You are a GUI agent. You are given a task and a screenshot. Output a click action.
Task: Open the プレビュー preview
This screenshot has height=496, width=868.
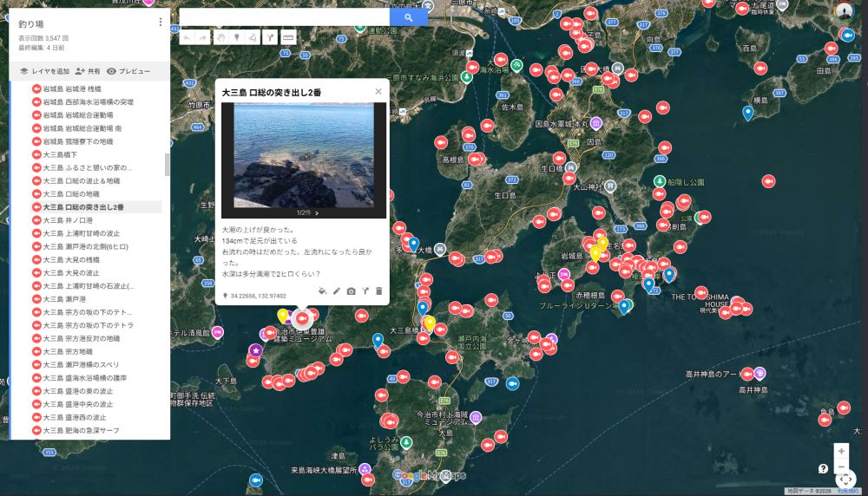128,71
